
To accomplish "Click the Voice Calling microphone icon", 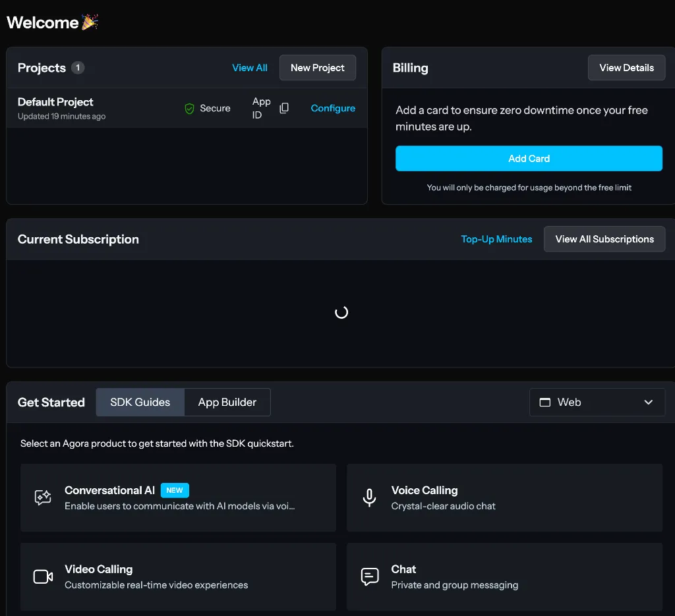I will (x=369, y=497).
